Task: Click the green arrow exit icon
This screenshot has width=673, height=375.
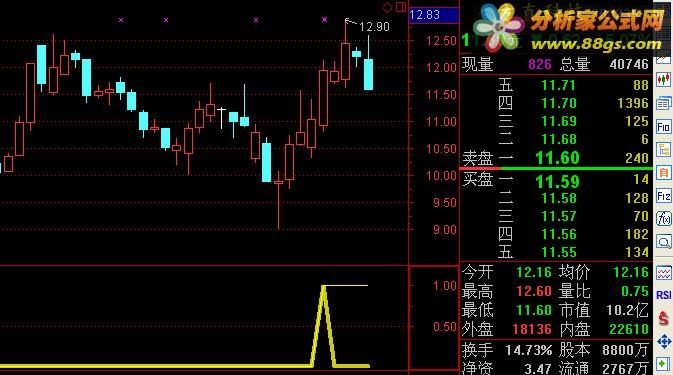Action: 664,364
